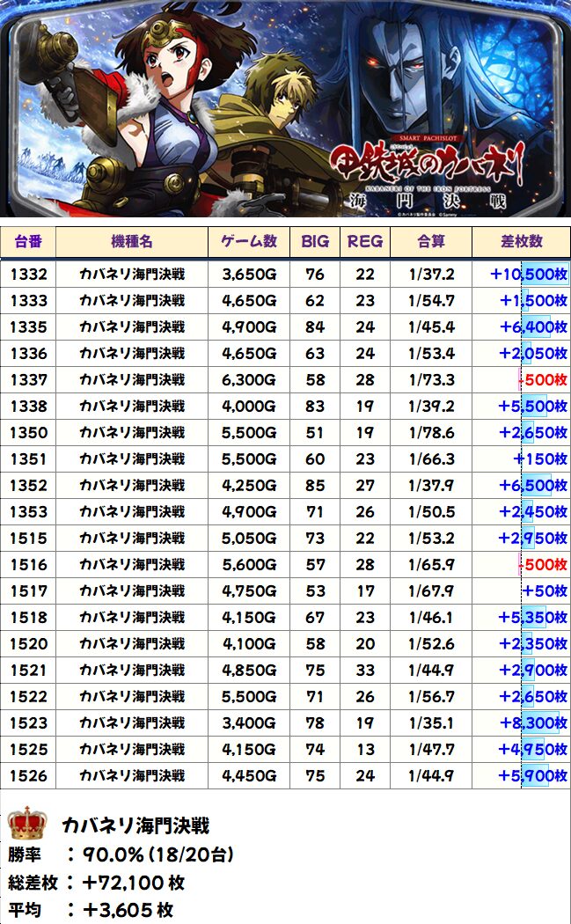Image resolution: width=571 pixels, height=924 pixels.
Task: Click the +6,400枚 difference value
Action: (533, 327)
